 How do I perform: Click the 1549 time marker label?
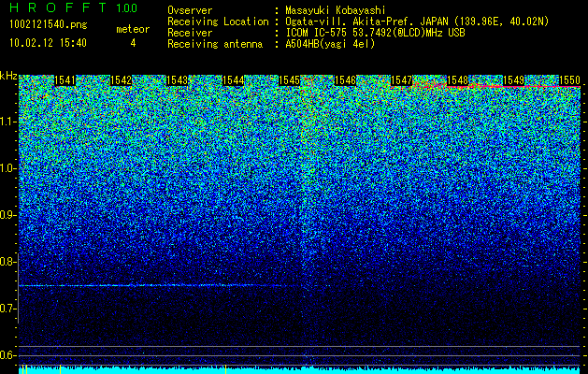tap(513, 80)
